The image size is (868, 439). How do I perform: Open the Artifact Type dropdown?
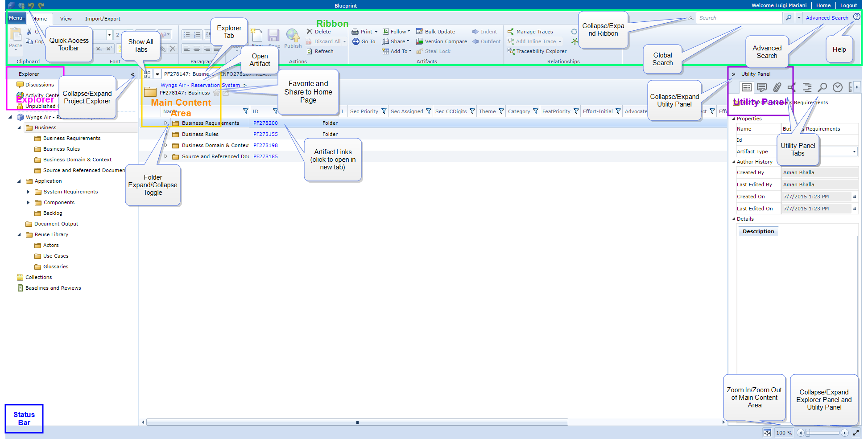point(854,152)
